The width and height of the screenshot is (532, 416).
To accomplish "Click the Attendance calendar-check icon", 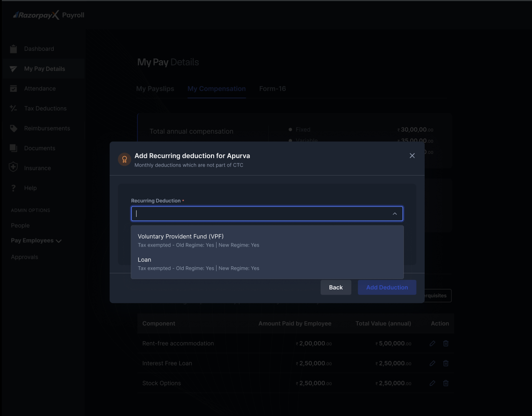I will coord(14,88).
